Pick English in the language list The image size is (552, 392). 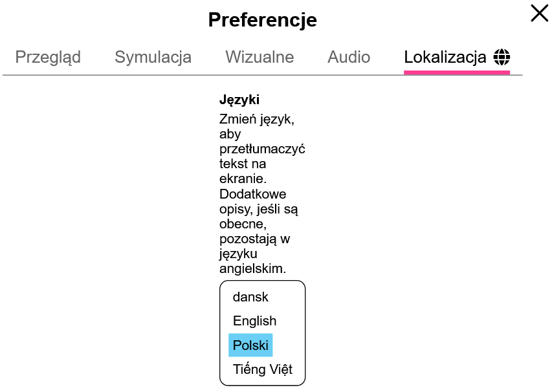coord(254,321)
